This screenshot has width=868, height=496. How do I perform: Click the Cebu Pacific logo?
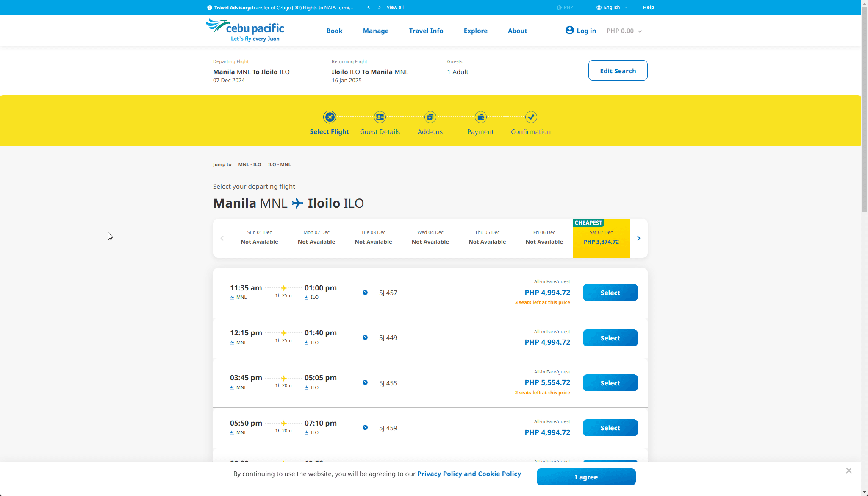coord(245,30)
